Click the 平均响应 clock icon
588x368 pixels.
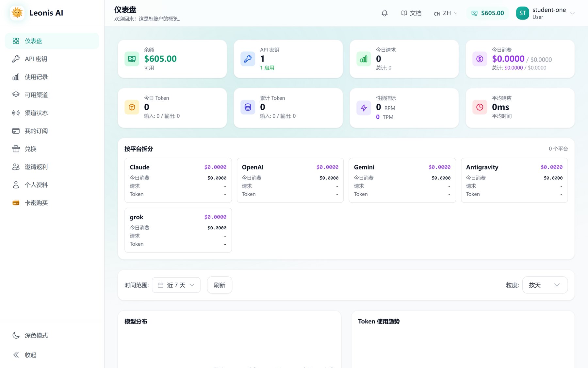tap(480, 107)
